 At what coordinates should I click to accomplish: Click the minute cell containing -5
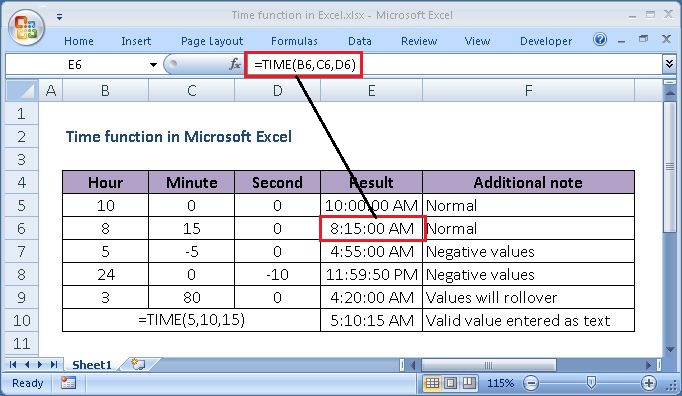[191, 252]
